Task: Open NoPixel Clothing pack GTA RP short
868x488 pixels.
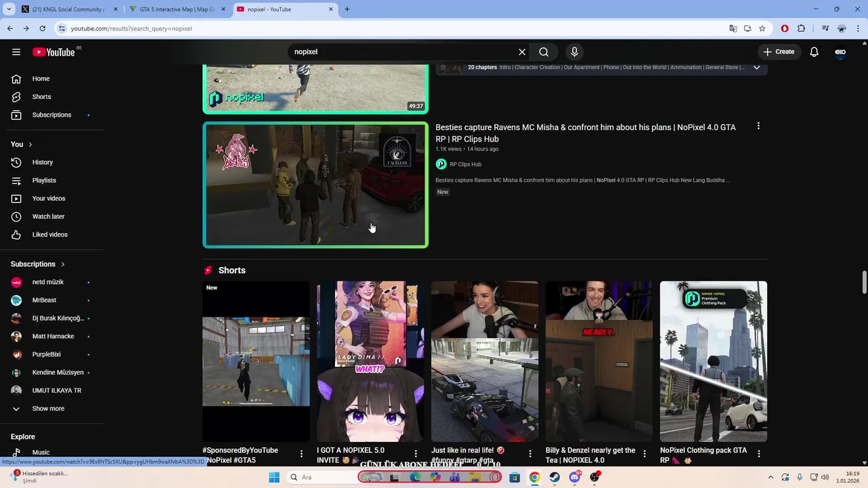Action: [x=713, y=361]
